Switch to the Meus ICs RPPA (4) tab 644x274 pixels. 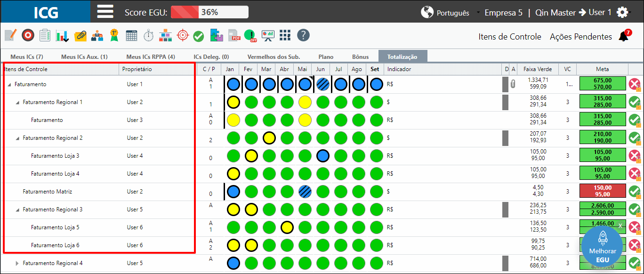[x=151, y=56]
